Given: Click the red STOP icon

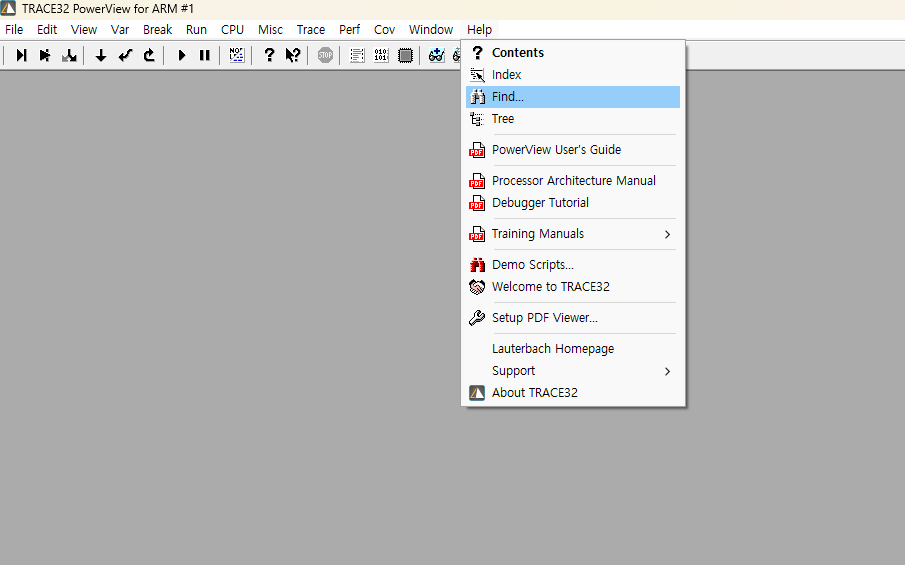Looking at the screenshot, I should (x=325, y=56).
